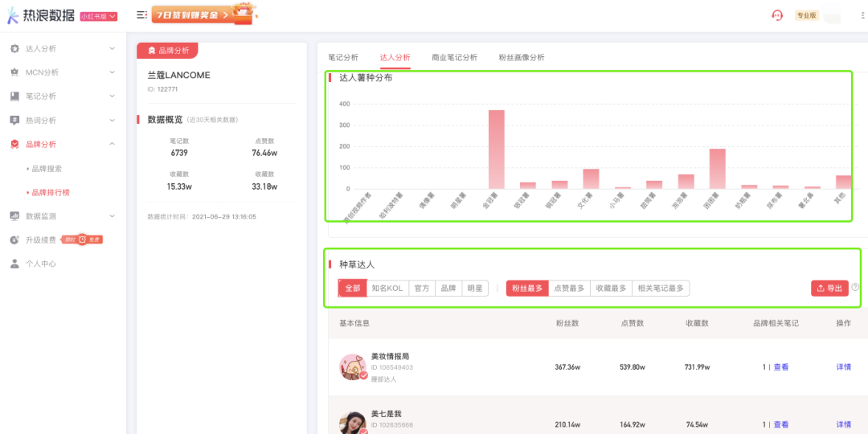Click 367.36w fan count cell
The height and width of the screenshot is (434, 868).
(567, 367)
